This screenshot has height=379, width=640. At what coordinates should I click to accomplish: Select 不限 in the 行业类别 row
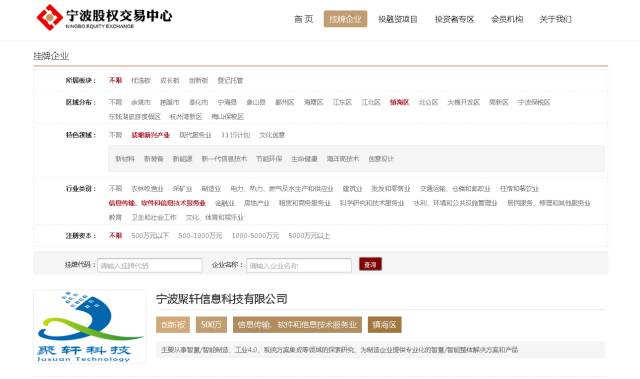point(116,188)
